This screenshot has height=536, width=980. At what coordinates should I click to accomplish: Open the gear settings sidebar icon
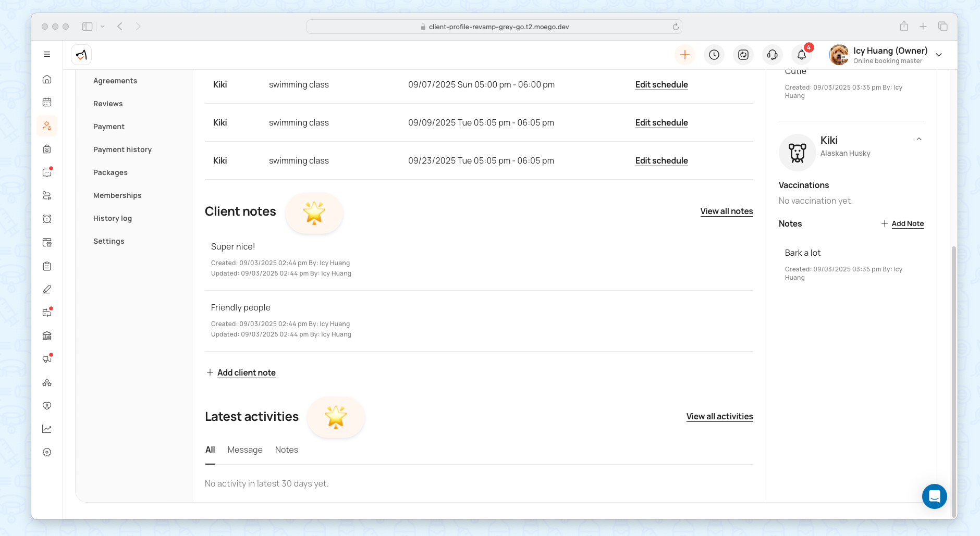pos(47,452)
